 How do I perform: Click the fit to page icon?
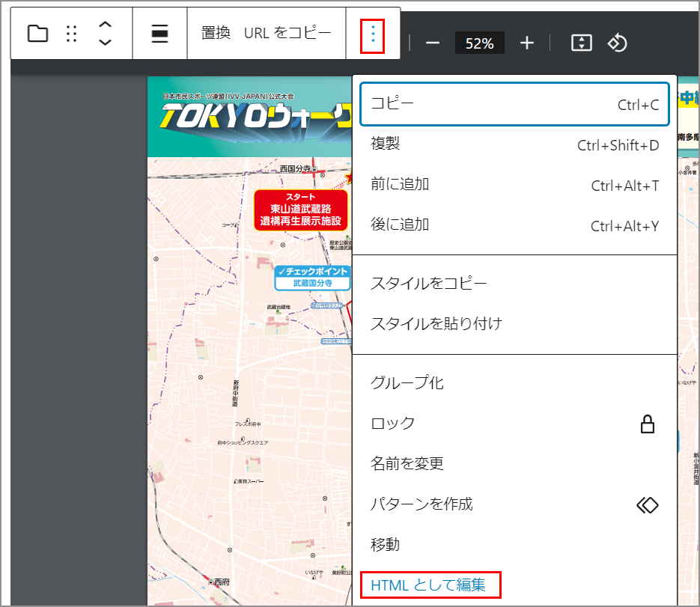[x=581, y=43]
